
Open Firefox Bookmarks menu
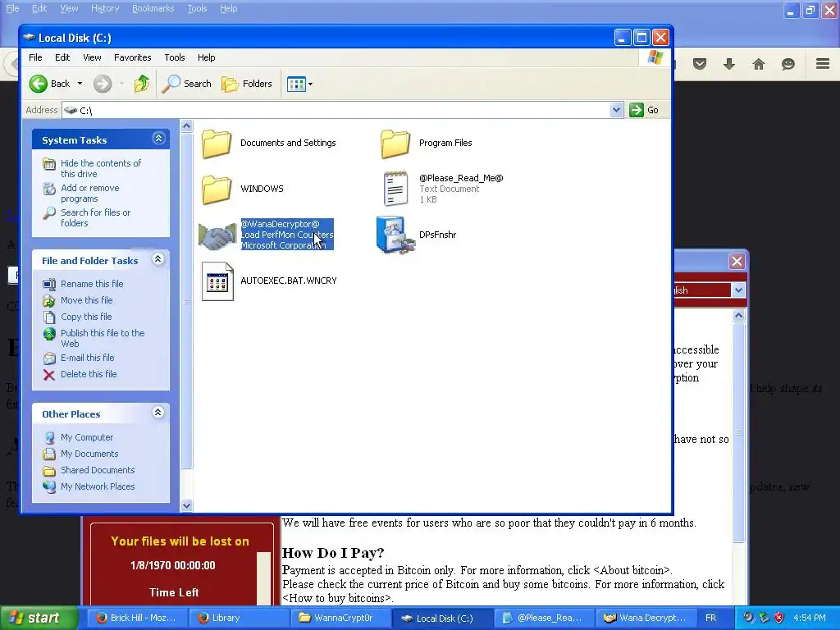(153, 8)
